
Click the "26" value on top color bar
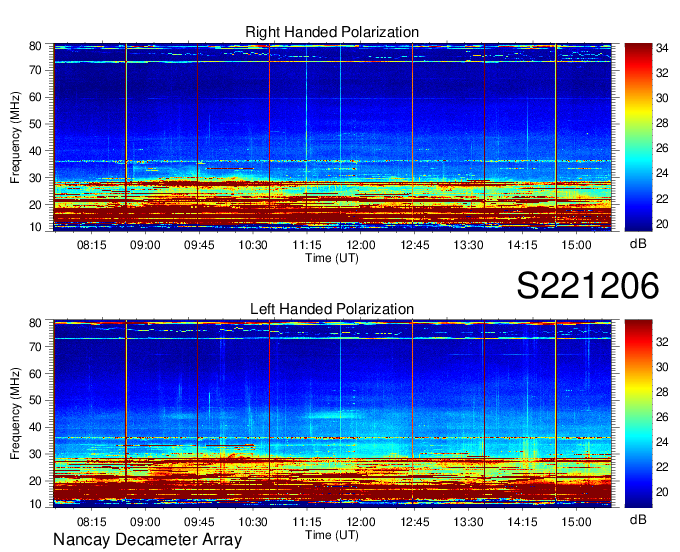662,148
